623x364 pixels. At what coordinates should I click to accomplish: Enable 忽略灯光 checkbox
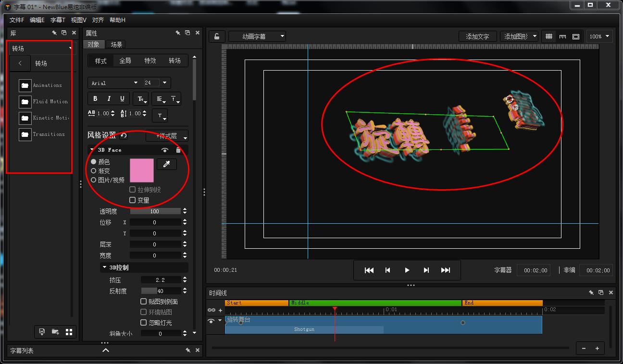point(143,323)
